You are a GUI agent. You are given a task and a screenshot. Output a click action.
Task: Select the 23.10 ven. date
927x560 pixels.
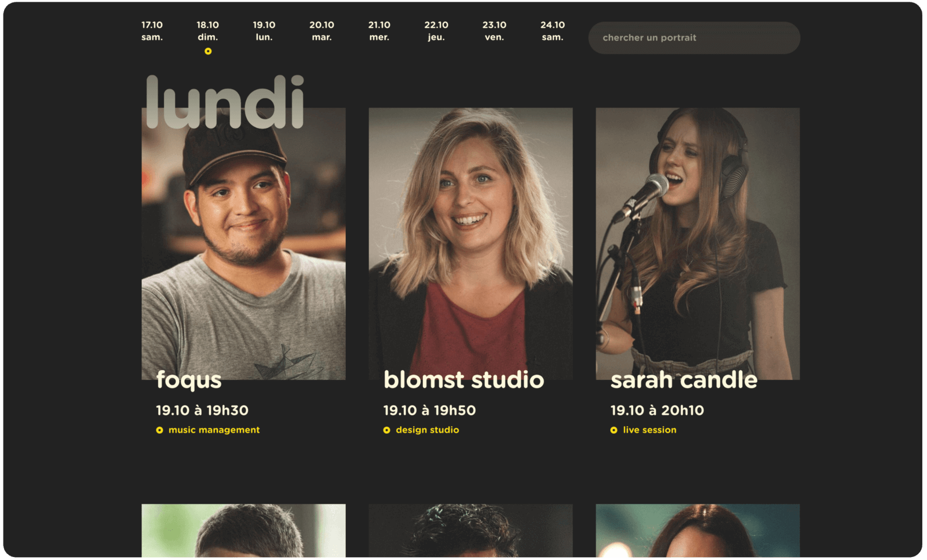[494, 31]
